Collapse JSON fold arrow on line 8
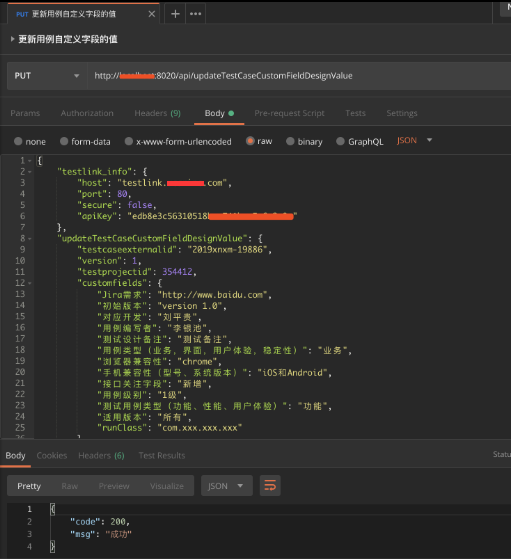The image size is (511, 559). 30,239
